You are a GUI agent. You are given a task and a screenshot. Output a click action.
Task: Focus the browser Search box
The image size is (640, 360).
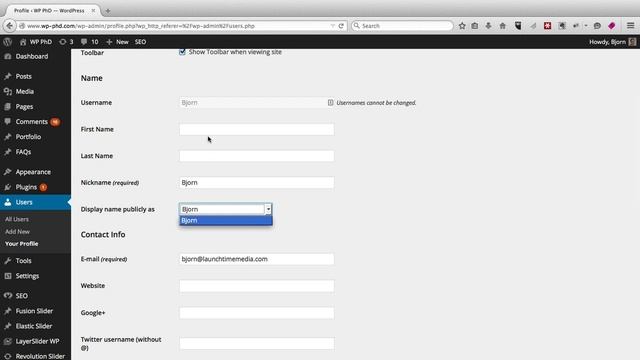pos(402,26)
